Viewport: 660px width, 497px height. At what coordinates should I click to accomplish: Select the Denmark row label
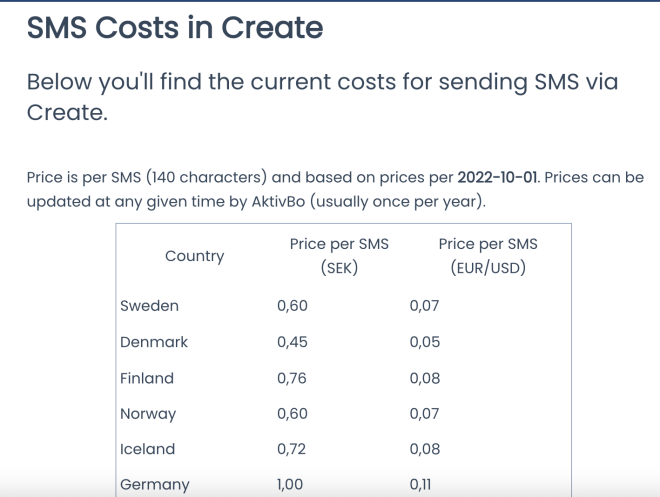click(154, 342)
